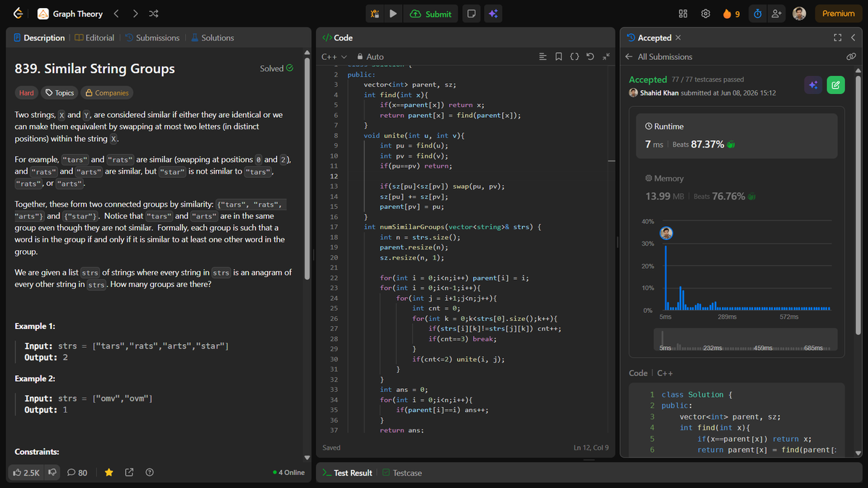Click the curly braces icon in code toolbar
The height and width of the screenshot is (488, 868).
click(x=574, y=56)
